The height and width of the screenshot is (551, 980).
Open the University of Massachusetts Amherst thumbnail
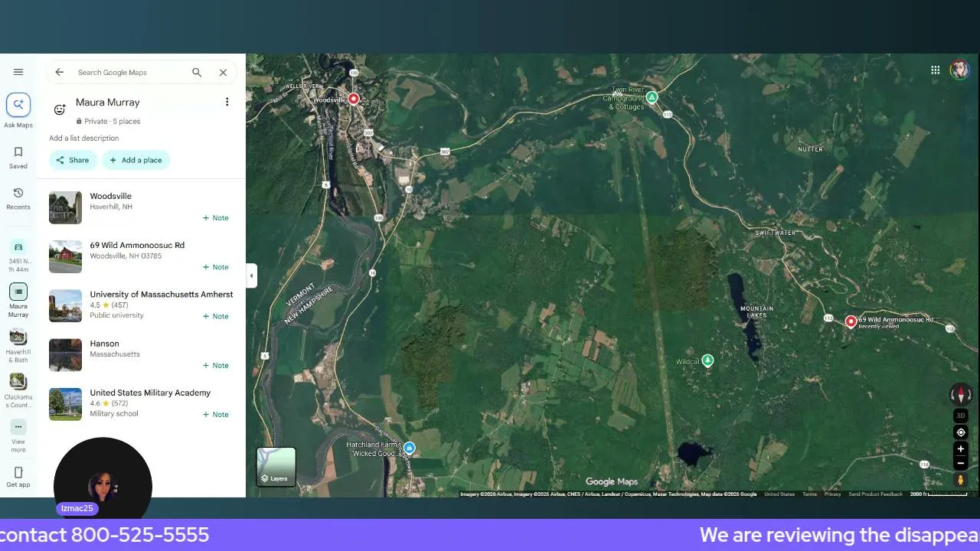pos(65,305)
